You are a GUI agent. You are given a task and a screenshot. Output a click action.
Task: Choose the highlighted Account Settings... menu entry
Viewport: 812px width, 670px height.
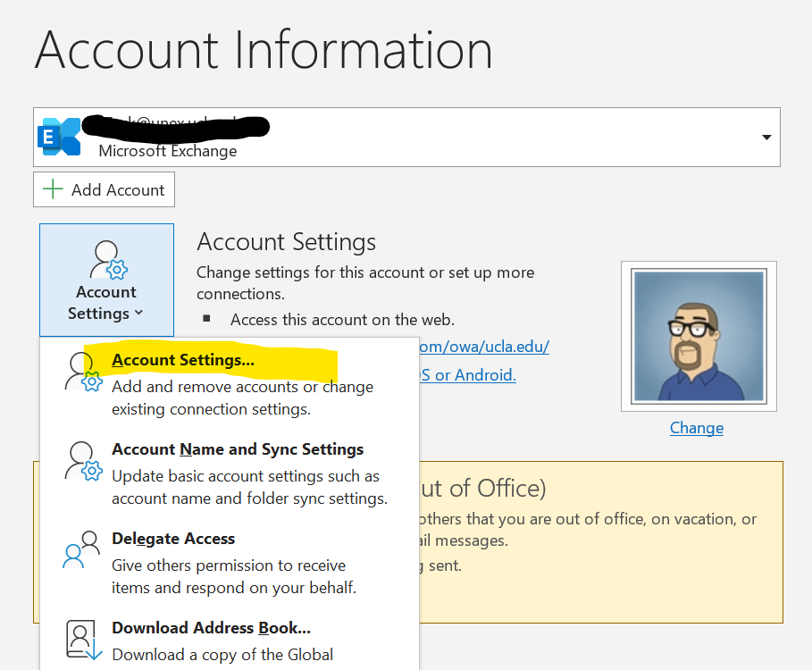click(183, 361)
